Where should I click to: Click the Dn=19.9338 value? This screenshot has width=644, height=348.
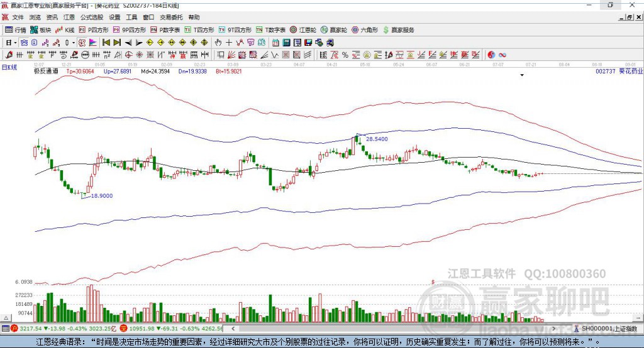coord(192,71)
